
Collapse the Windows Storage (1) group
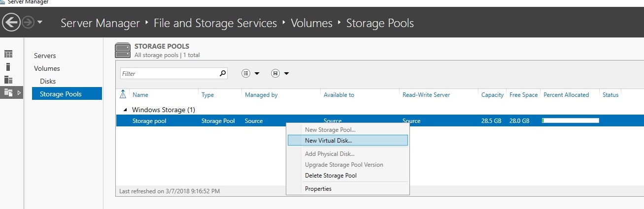point(125,110)
